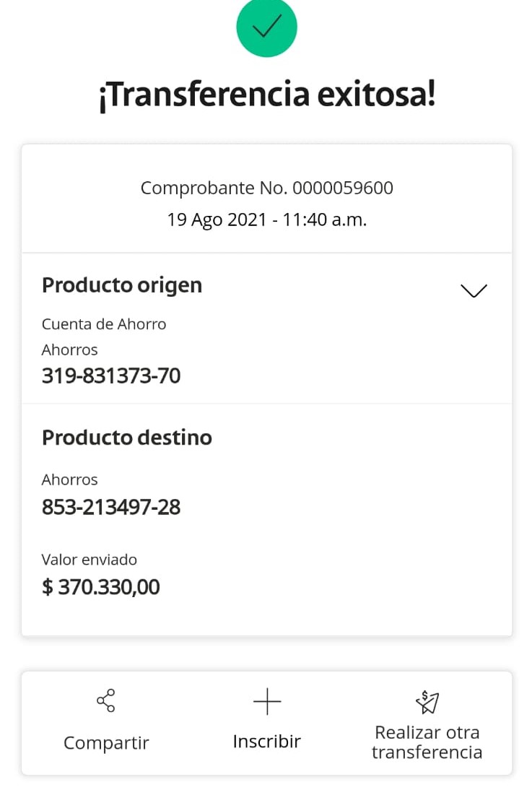Tap the date 19 Ago 2021 line

pos(266,220)
